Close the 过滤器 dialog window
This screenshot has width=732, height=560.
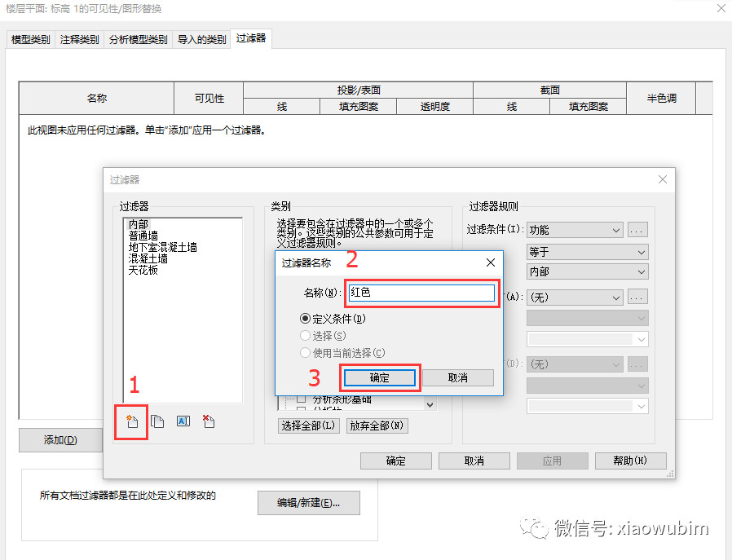tap(663, 179)
